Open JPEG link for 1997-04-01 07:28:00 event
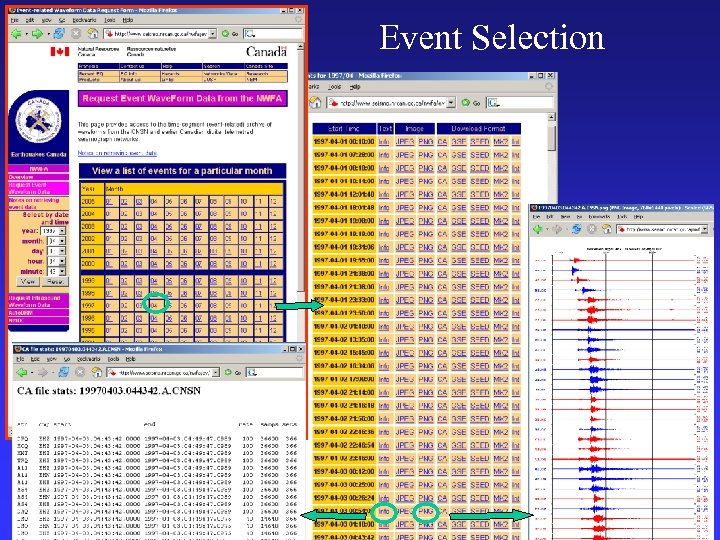 [405, 155]
